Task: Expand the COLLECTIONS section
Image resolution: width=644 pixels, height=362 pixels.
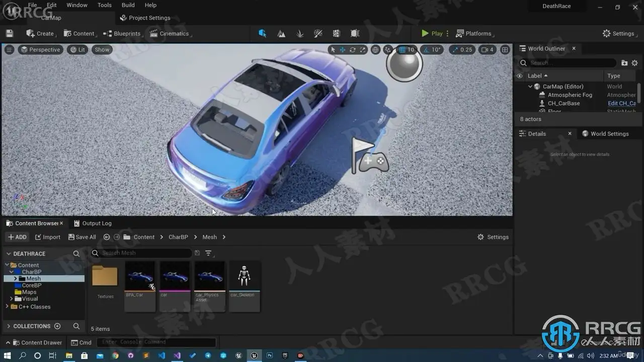Action: pyautogui.click(x=9, y=326)
